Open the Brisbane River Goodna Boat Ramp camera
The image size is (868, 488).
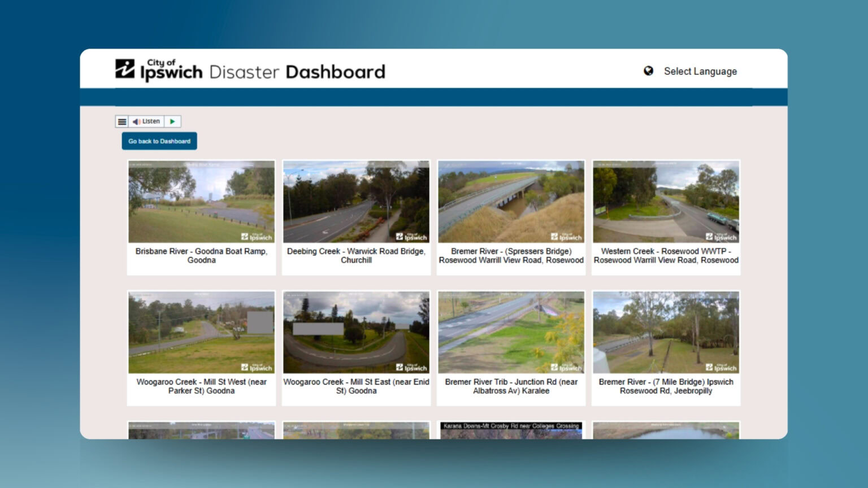point(201,202)
